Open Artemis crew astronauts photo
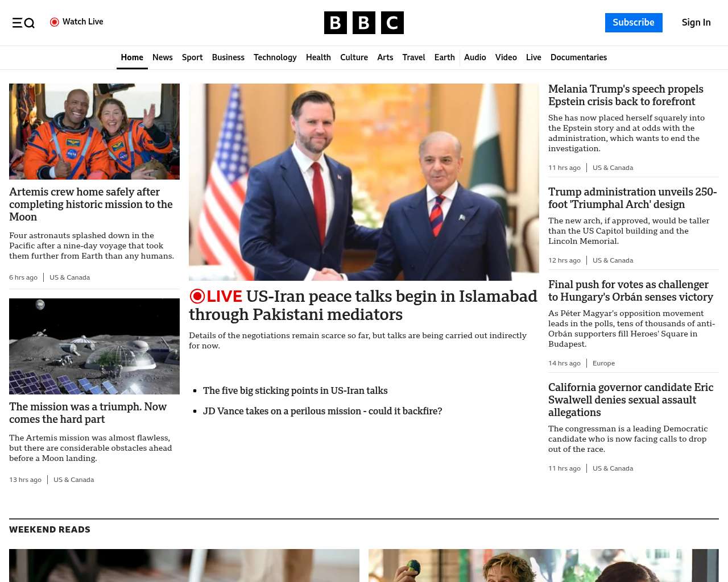 point(94,131)
